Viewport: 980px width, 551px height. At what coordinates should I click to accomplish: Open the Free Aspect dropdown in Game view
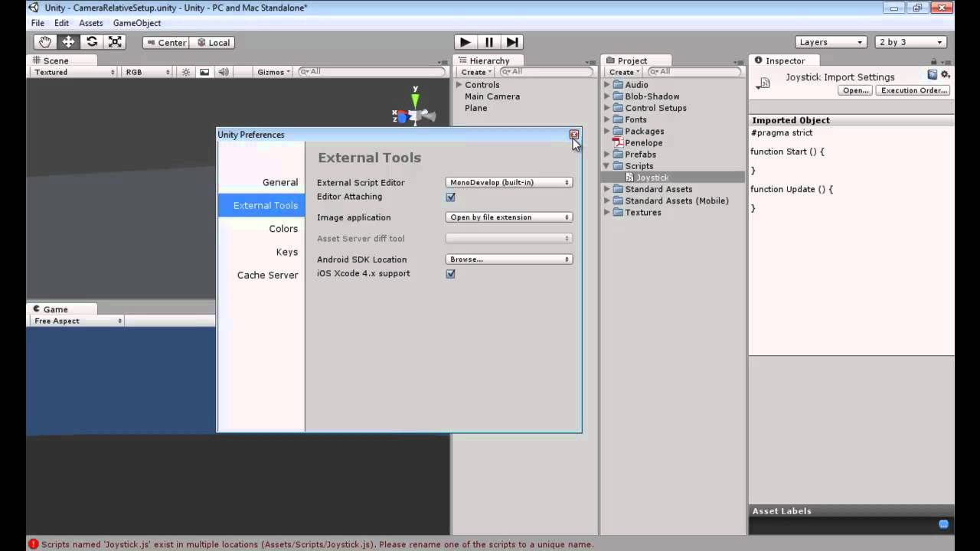(77, 321)
